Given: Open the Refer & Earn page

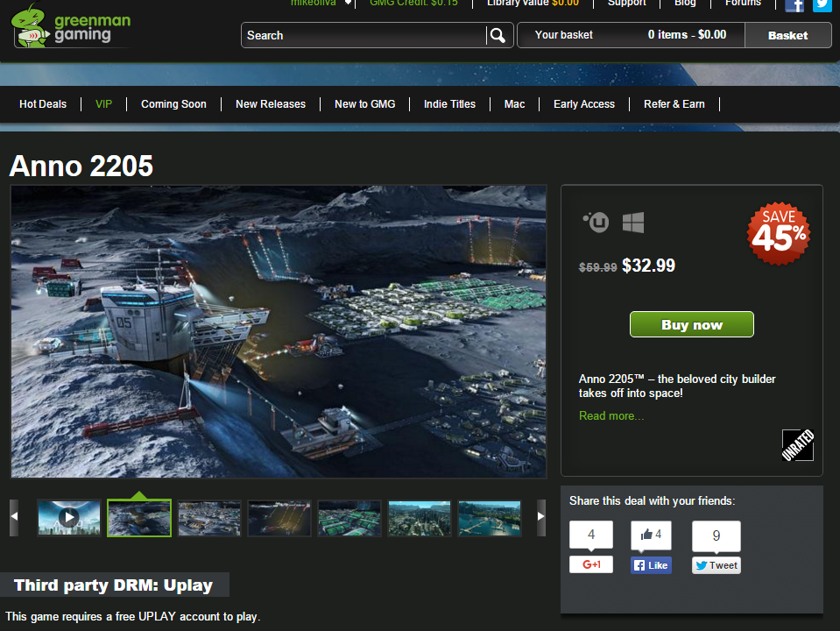Looking at the screenshot, I should (674, 104).
